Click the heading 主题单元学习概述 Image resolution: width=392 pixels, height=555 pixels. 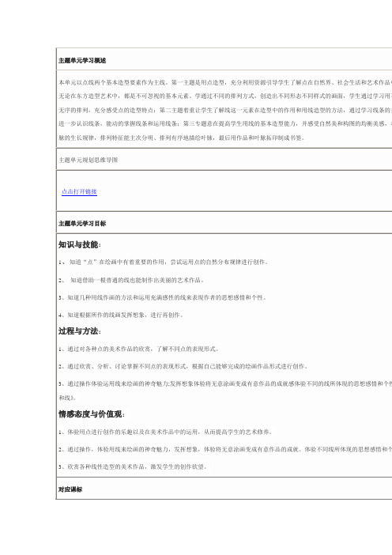82,61
